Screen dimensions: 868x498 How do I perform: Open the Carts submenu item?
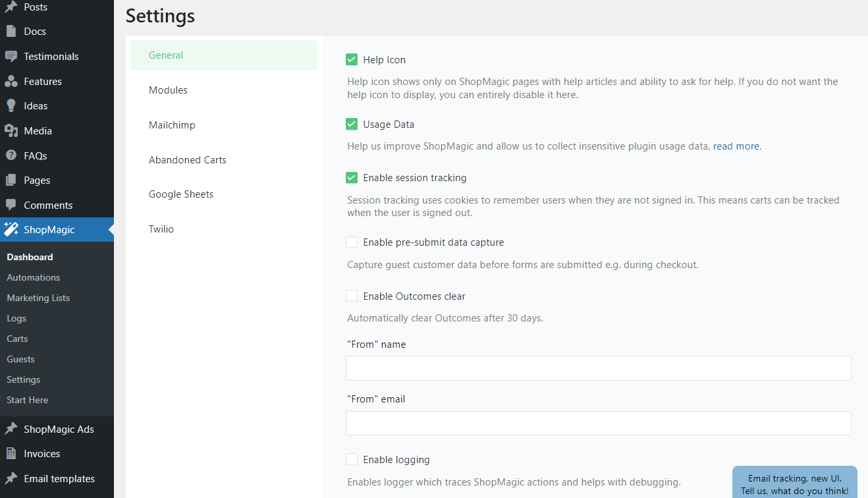(17, 339)
